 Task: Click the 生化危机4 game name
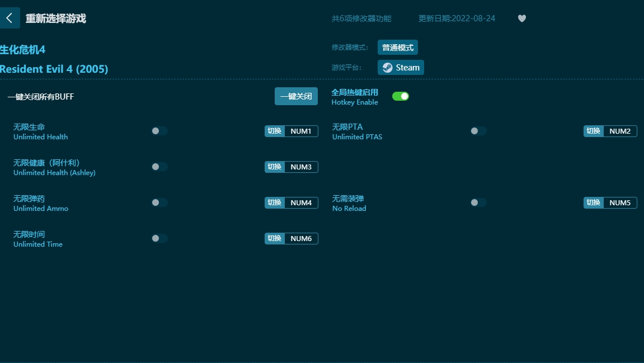(22, 50)
